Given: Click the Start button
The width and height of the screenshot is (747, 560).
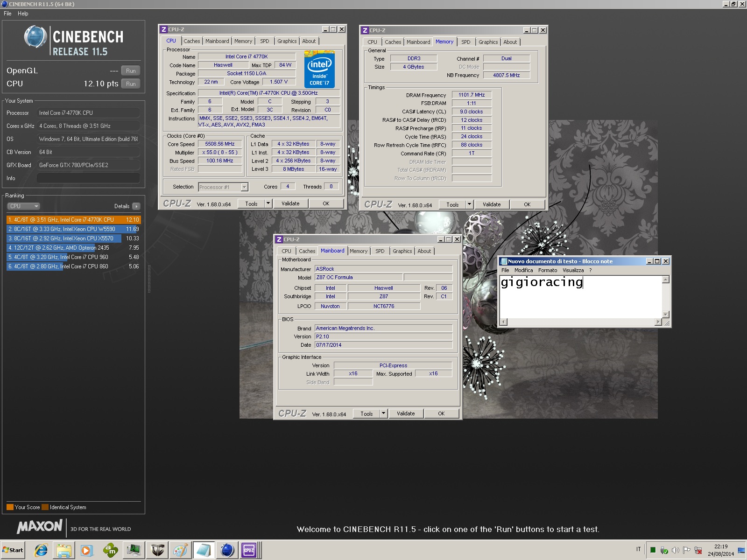Looking at the screenshot, I should click(13, 550).
